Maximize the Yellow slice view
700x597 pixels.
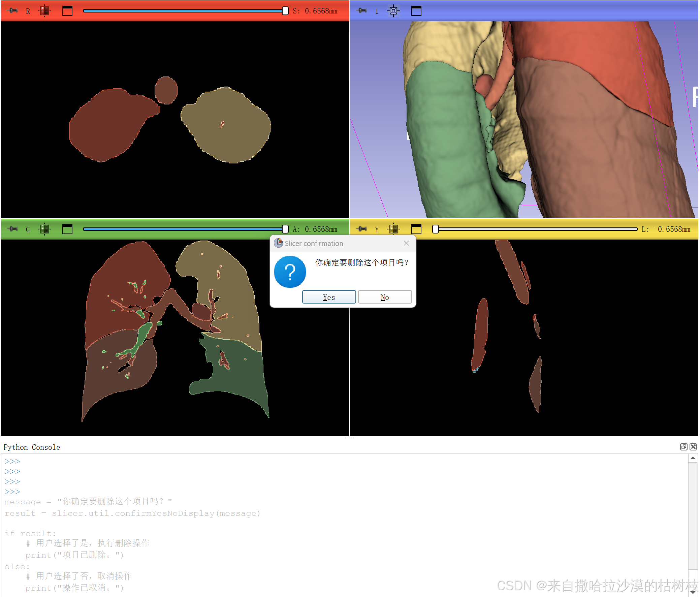[x=417, y=229]
